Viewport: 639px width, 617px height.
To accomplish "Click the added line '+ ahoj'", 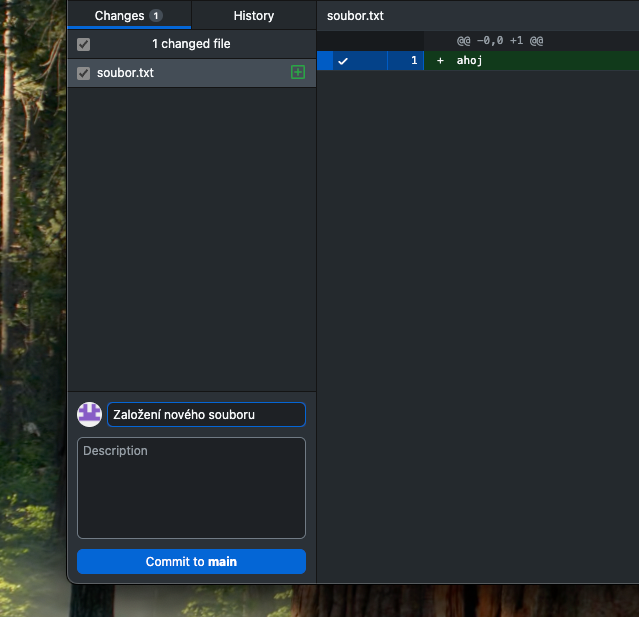I will tap(531, 61).
